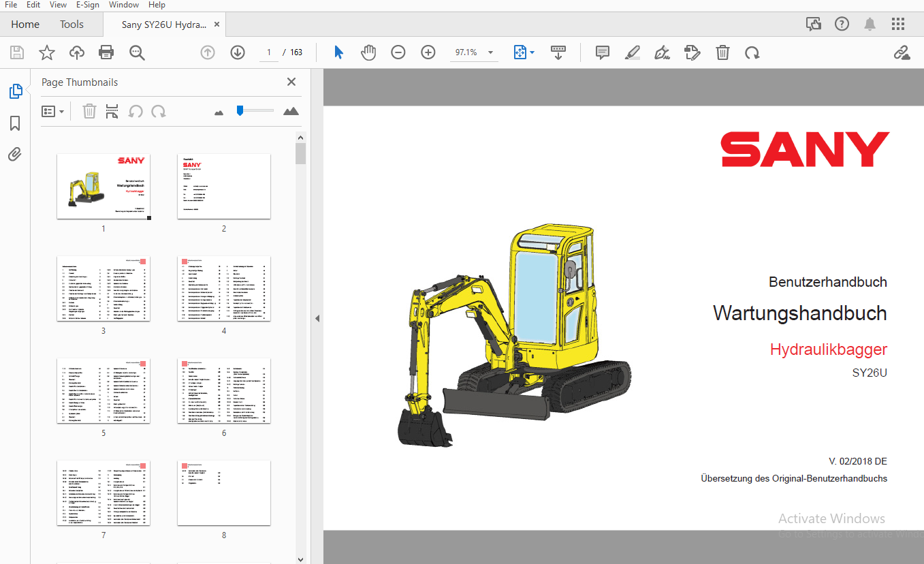The width and height of the screenshot is (924, 564).
Task: Open the notifications bell
Action: [870, 25]
